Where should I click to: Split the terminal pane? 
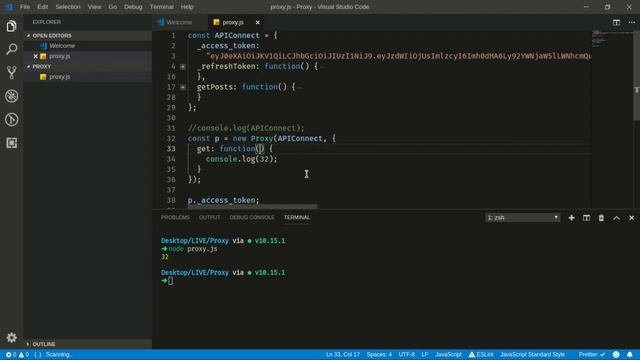pos(587,218)
